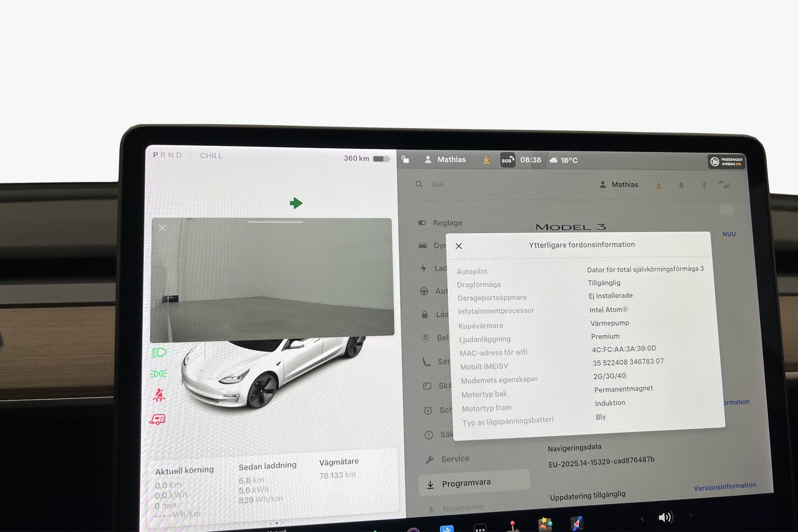The height and width of the screenshot is (532, 798).
Task: Toggle the headlights indicator icon
Action: [159, 352]
